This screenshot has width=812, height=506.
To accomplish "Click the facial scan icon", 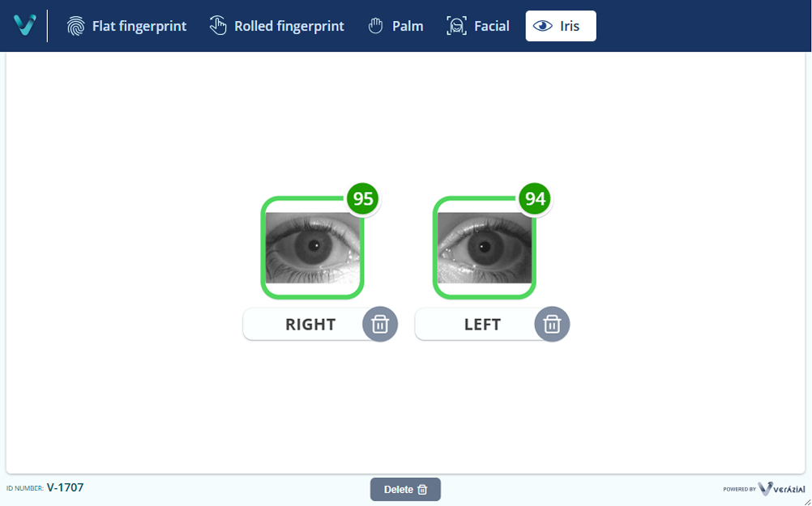I will coord(456,26).
